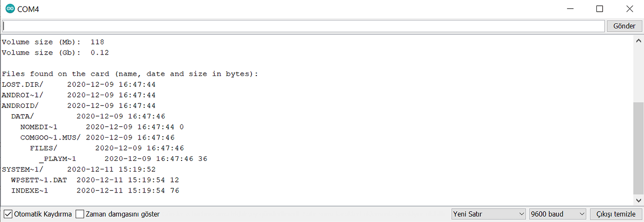This screenshot has width=644, height=222.
Task: Minimize the COM4 window
Action: click(x=570, y=9)
